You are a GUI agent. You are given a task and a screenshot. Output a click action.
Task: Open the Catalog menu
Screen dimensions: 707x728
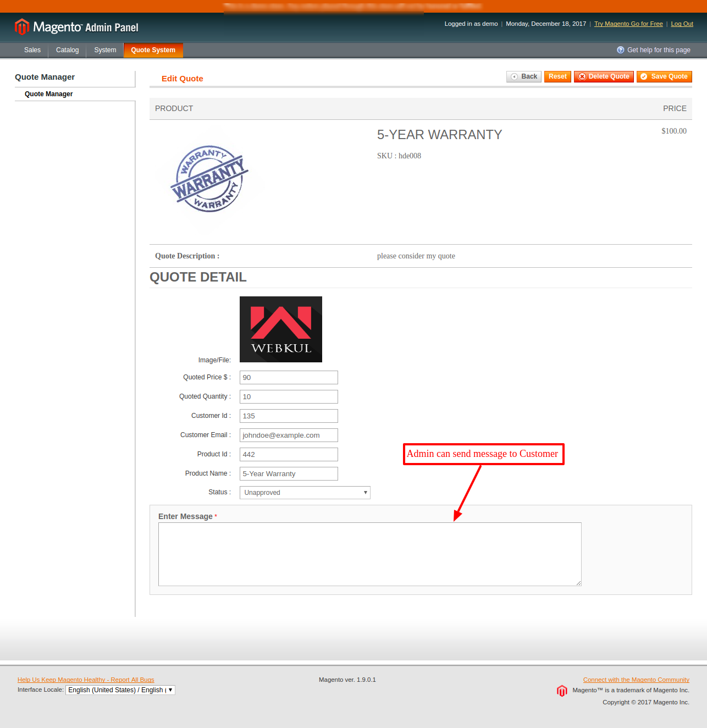68,50
